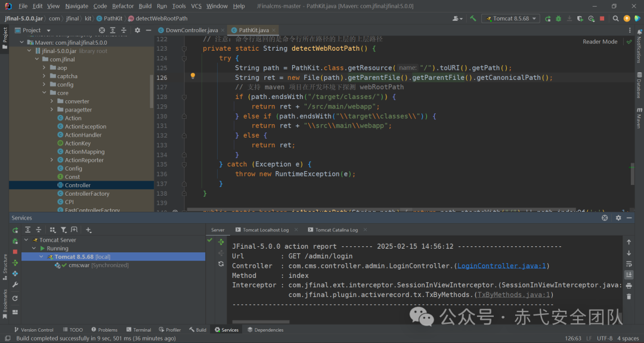Screen dimensions: 644x343
Task: Collapse all in the Services toolbar
Action: point(38,230)
